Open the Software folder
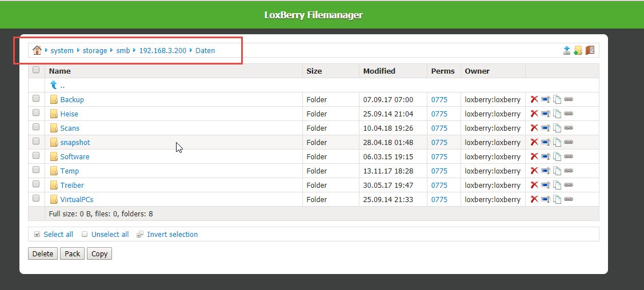Screen dimensions: 644x290 (x=75, y=156)
